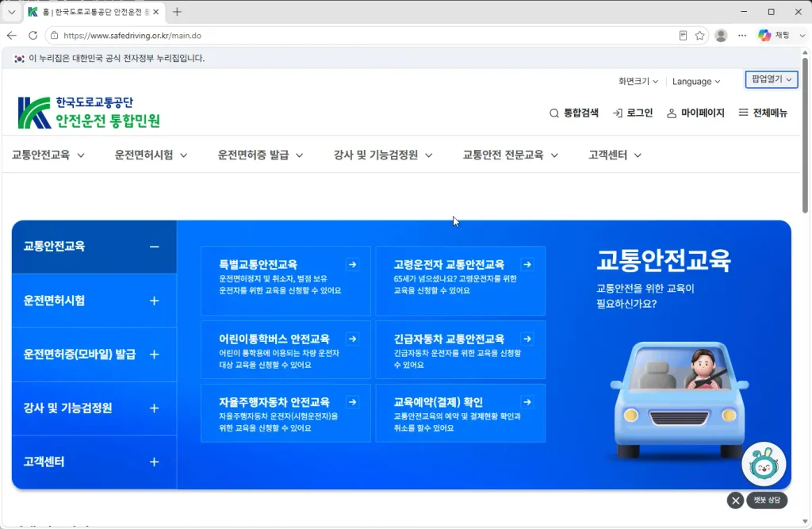Go back with the browser back arrow

point(11,35)
